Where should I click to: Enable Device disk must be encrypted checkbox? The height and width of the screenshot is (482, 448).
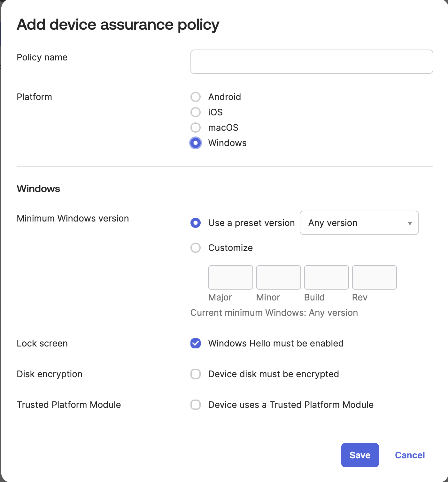[x=196, y=374]
